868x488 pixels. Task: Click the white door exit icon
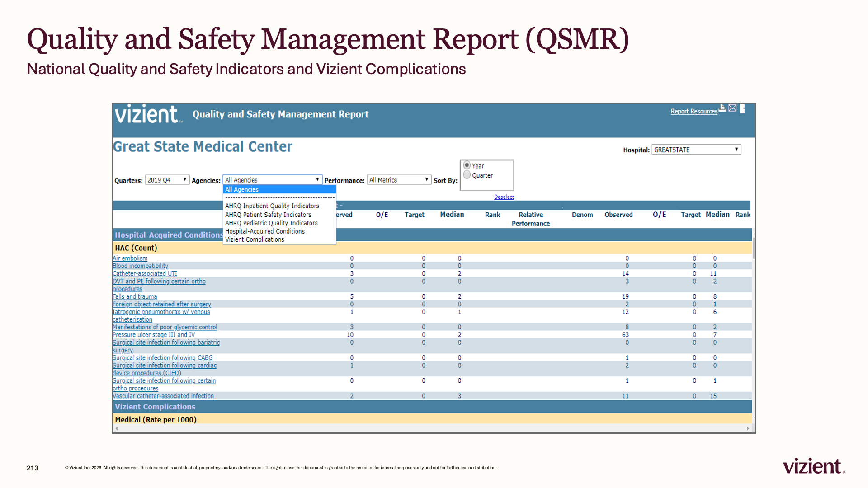tap(742, 108)
